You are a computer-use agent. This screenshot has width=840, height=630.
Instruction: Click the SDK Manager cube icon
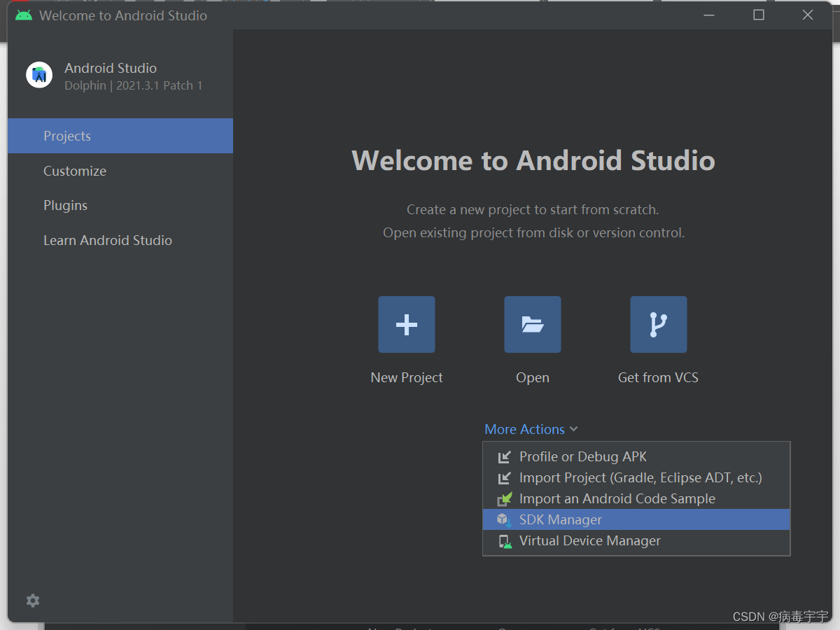click(x=504, y=520)
